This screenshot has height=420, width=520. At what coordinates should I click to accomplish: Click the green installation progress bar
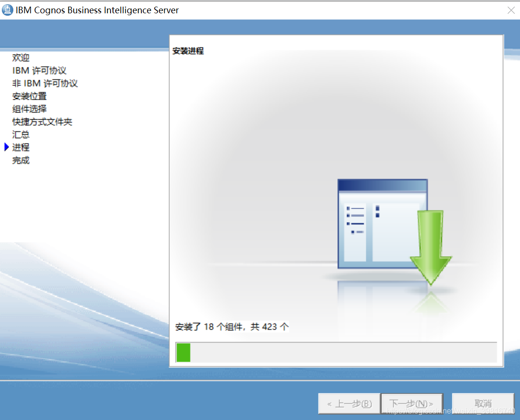coord(336,352)
